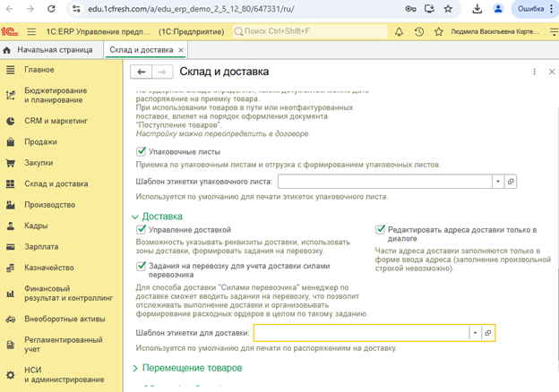Screen dimensions: 559x392
Task: Open dropdown of Шаблон этикетки упаковочного листа
Action: tap(498, 182)
